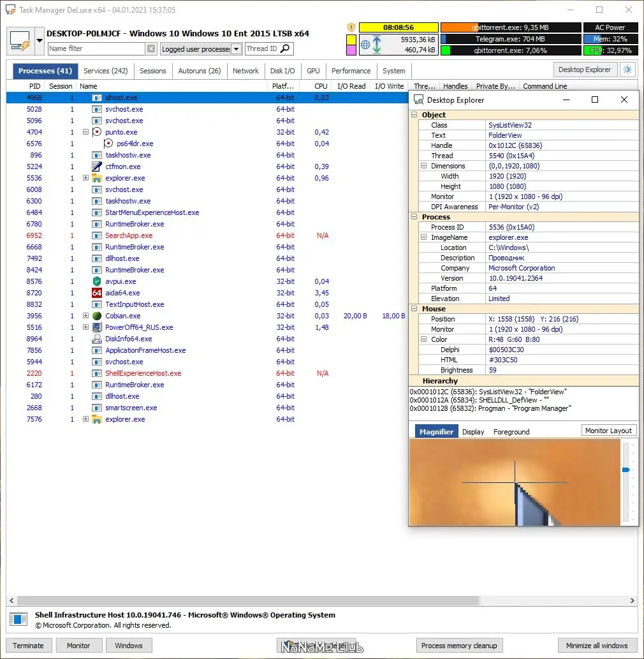Click the Monitor button at bottom
The width and height of the screenshot is (644, 659).
pos(78,646)
